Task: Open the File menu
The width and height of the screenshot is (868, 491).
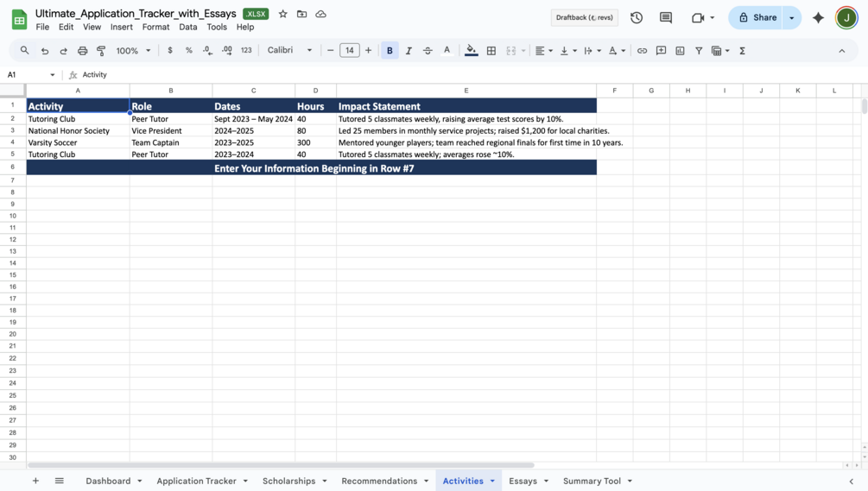Action: tap(42, 27)
